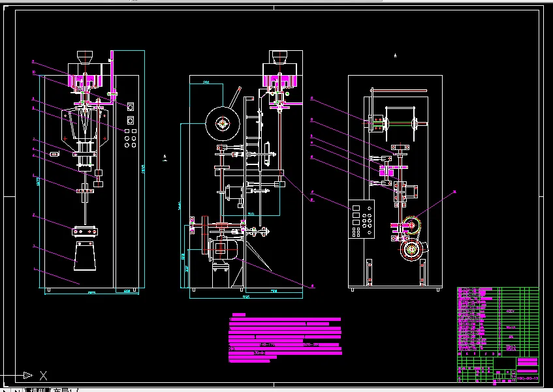Select the 254 dimension text
This screenshot has height=392, width=553.
click(206, 82)
